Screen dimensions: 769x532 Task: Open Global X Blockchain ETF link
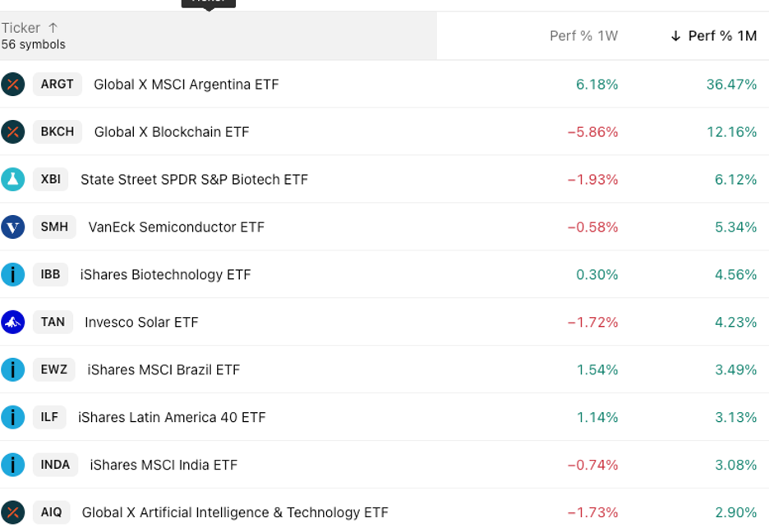(x=172, y=132)
